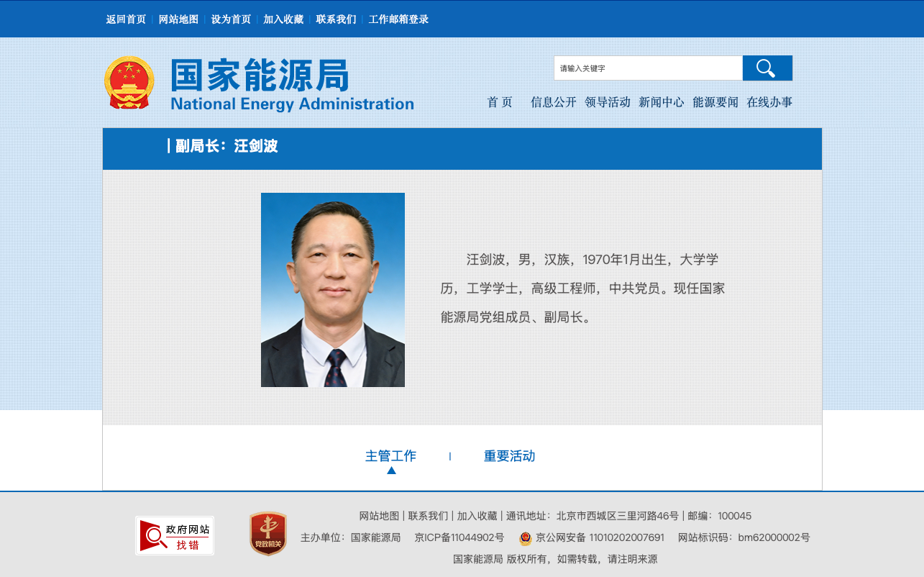The height and width of the screenshot is (577, 924).
Task: Open 工作邮箱登录 link
Action: (x=398, y=19)
